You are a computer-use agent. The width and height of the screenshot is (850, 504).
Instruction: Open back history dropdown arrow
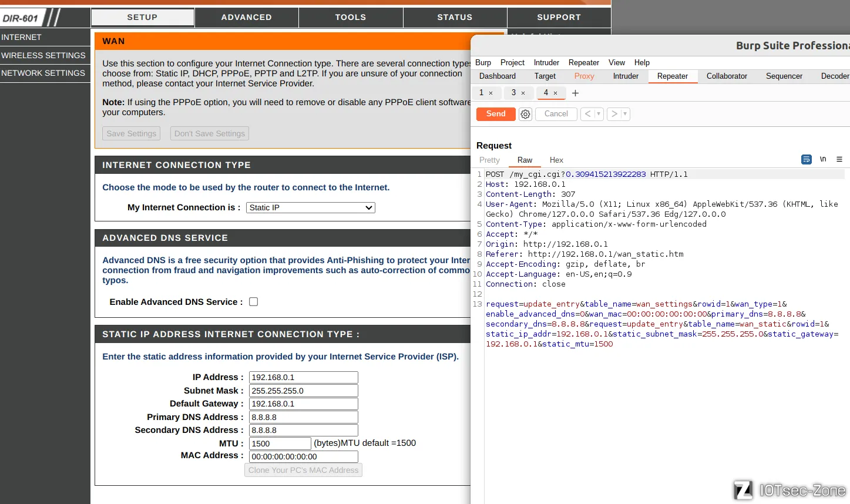[599, 114]
